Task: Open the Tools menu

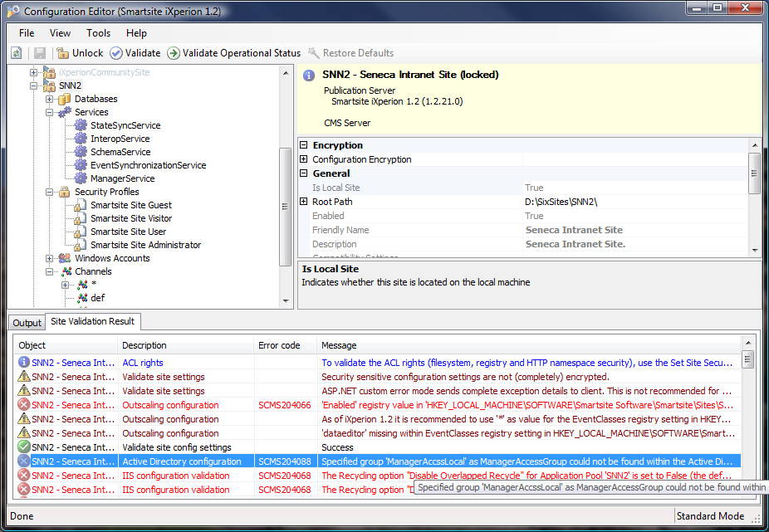Action: pos(98,33)
